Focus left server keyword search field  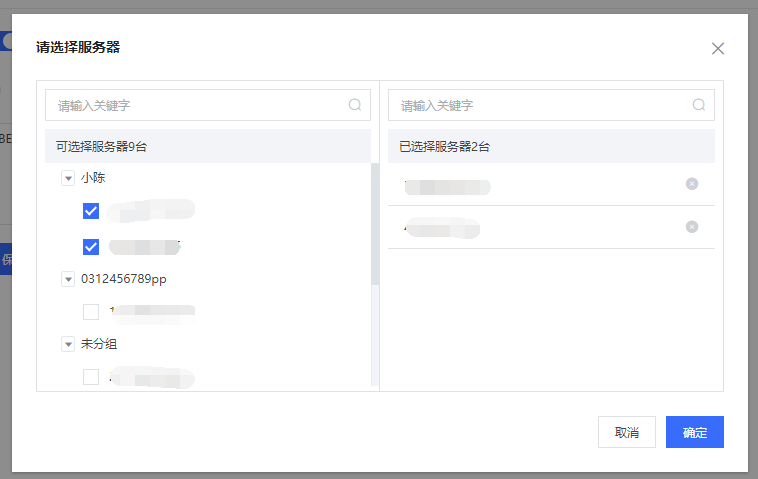coord(195,105)
